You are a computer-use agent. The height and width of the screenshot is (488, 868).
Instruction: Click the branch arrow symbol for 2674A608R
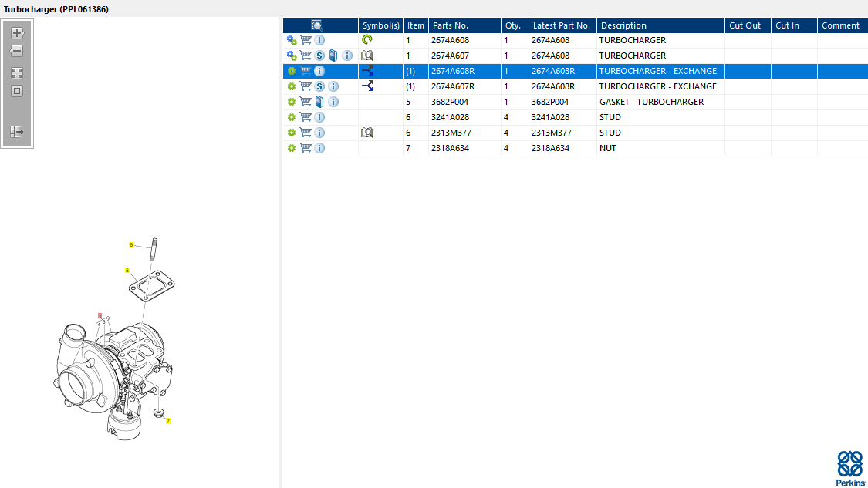point(367,70)
